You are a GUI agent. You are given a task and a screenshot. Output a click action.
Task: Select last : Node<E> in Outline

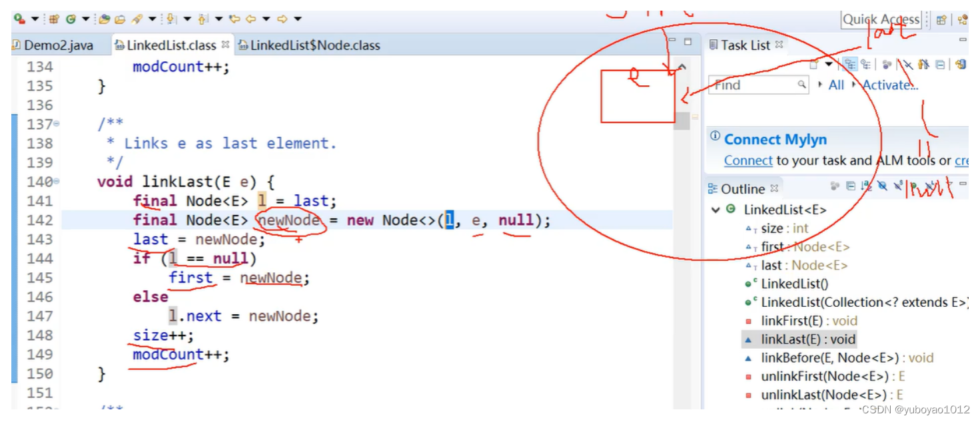tap(795, 266)
